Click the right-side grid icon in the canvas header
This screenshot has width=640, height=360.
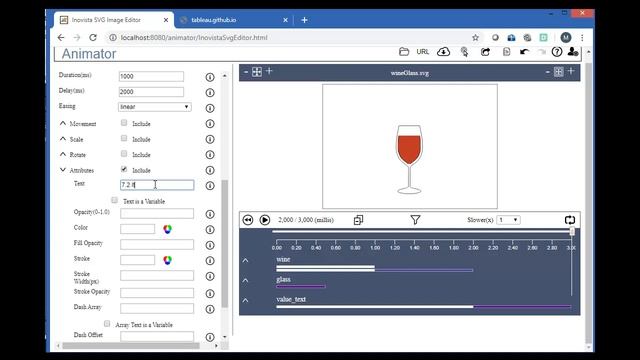[558, 72]
